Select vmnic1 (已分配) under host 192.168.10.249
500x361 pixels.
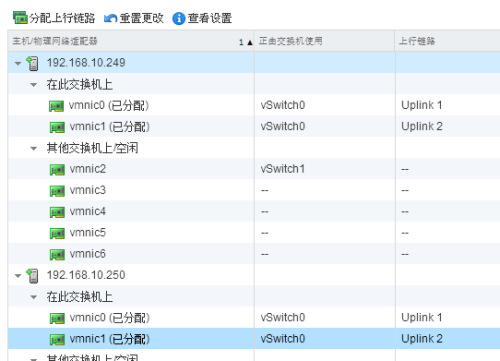click(x=109, y=127)
